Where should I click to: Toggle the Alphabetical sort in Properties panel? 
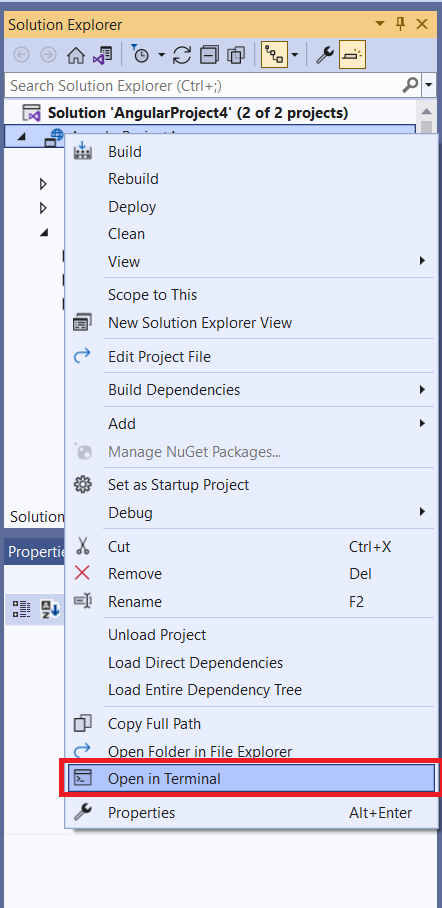click(x=49, y=609)
